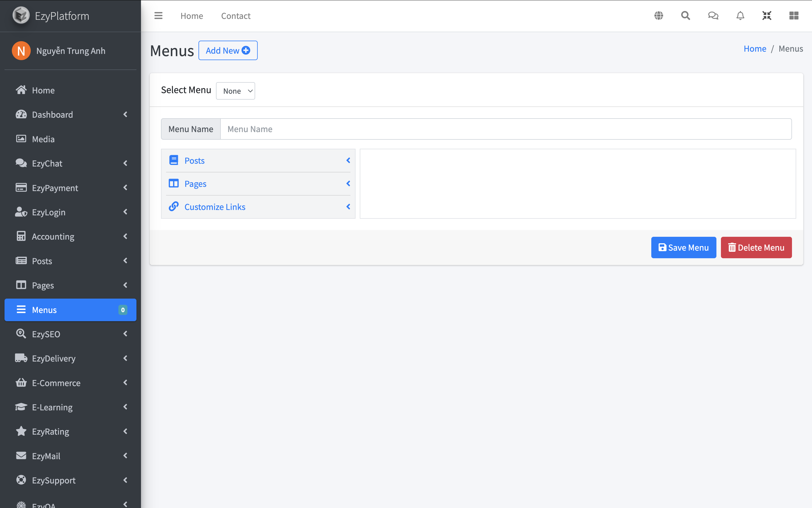Viewport: 812px width, 508px height.
Task: Click the EzySEO search icon
Action: coord(21,334)
